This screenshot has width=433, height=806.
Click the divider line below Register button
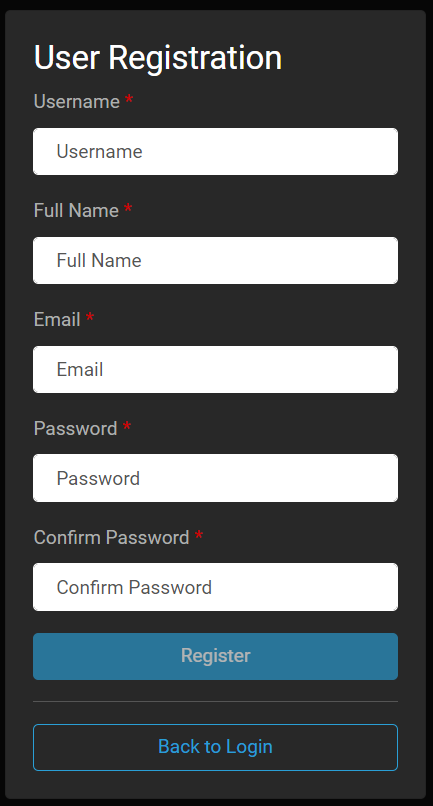[x=215, y=702]
